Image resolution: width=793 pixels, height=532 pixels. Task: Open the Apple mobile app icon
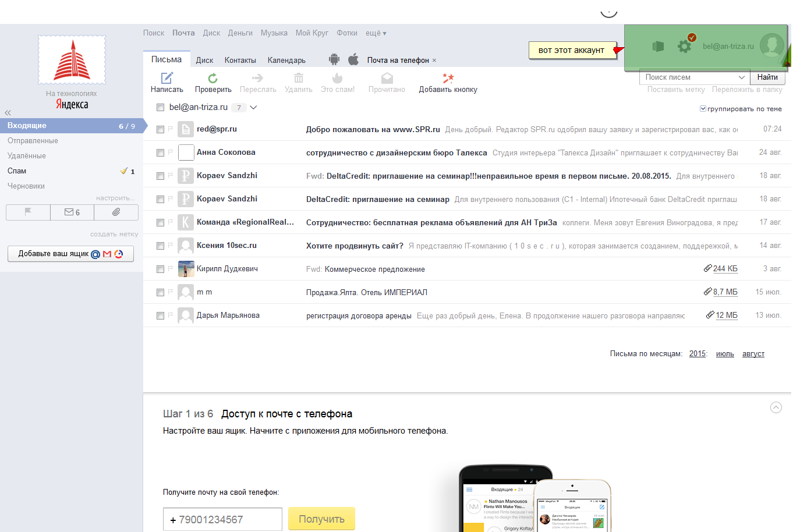point(353,59)
